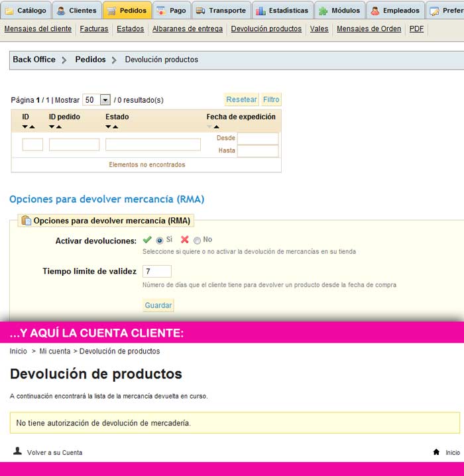The width and height of the screenshot is (464, 476).
Task: Click the Preferencias notepad icon
Action: [x=434, y=11]
